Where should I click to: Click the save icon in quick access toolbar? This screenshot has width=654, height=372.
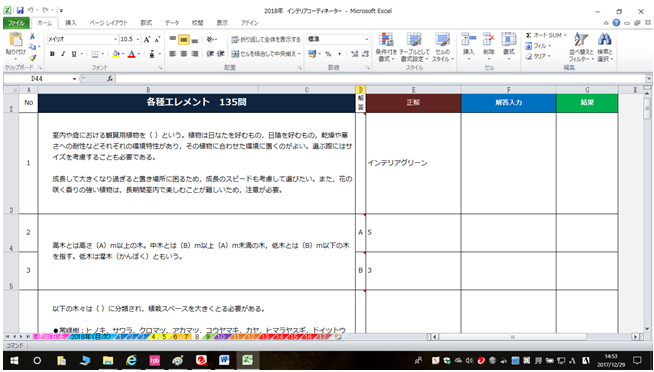pos(20,10)
